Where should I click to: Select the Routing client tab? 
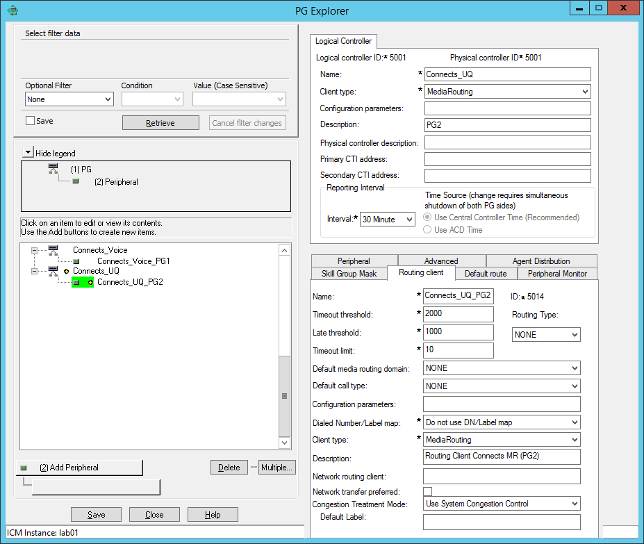click(421, 273)
